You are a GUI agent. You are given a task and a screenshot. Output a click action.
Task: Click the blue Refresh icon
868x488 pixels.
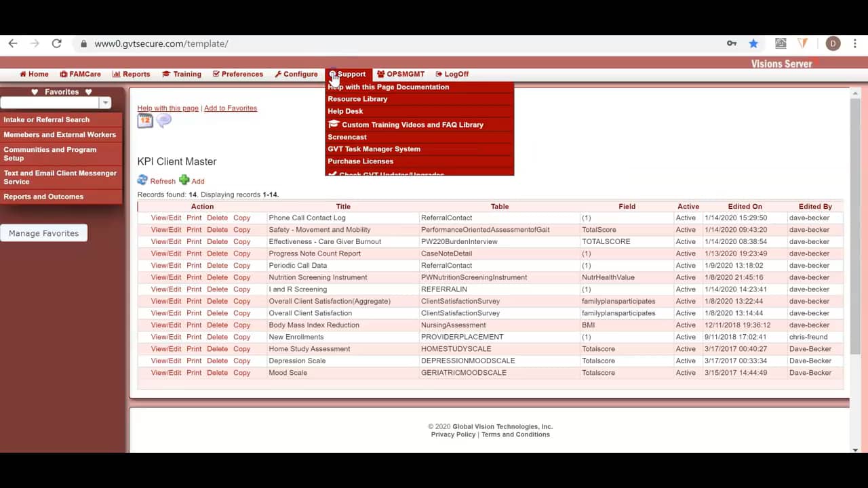(x=142, y=180)
